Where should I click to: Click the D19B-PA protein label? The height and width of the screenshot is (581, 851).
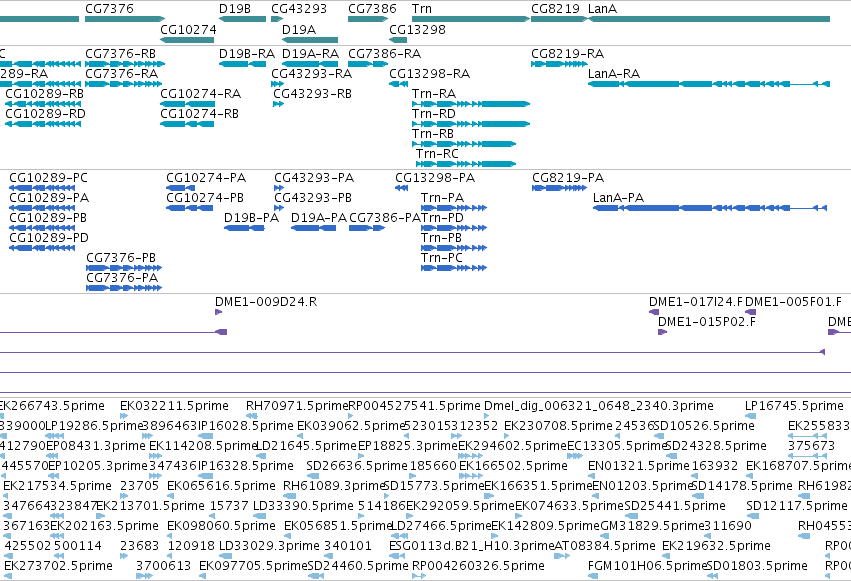click(251, 218)
